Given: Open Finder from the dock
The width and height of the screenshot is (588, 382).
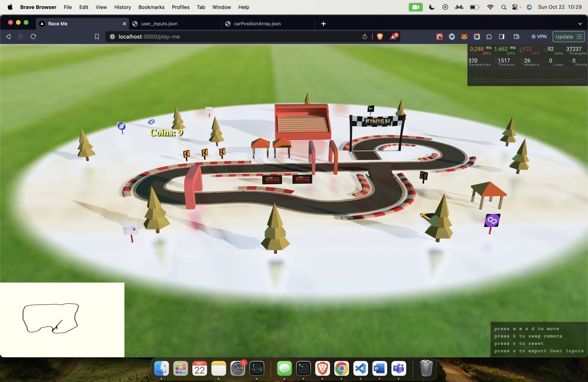Looking at the screenshot, I should coord(162,368).
